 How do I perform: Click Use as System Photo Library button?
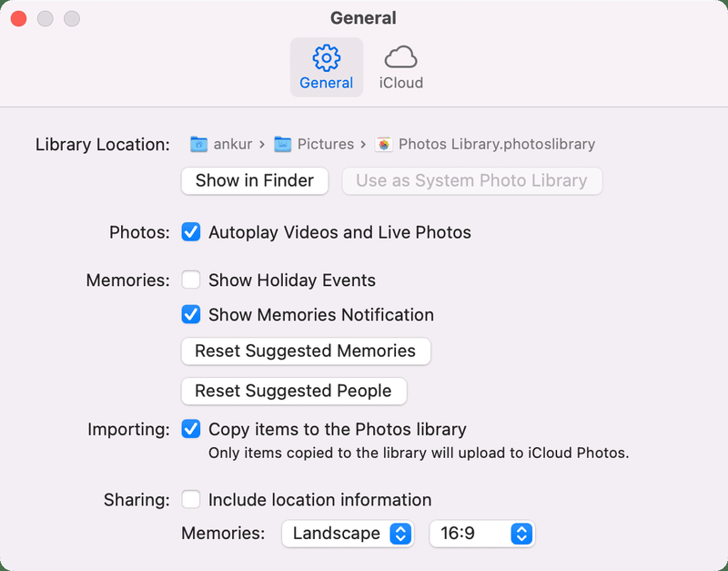click(471, 180)
